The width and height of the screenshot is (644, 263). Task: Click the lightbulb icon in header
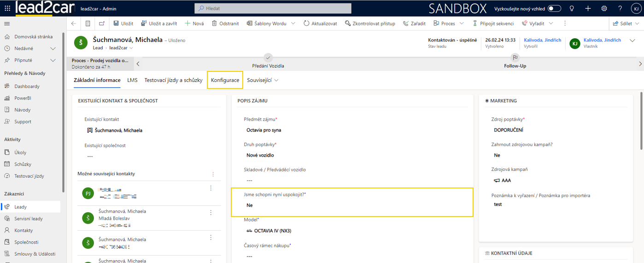[572, 8]
